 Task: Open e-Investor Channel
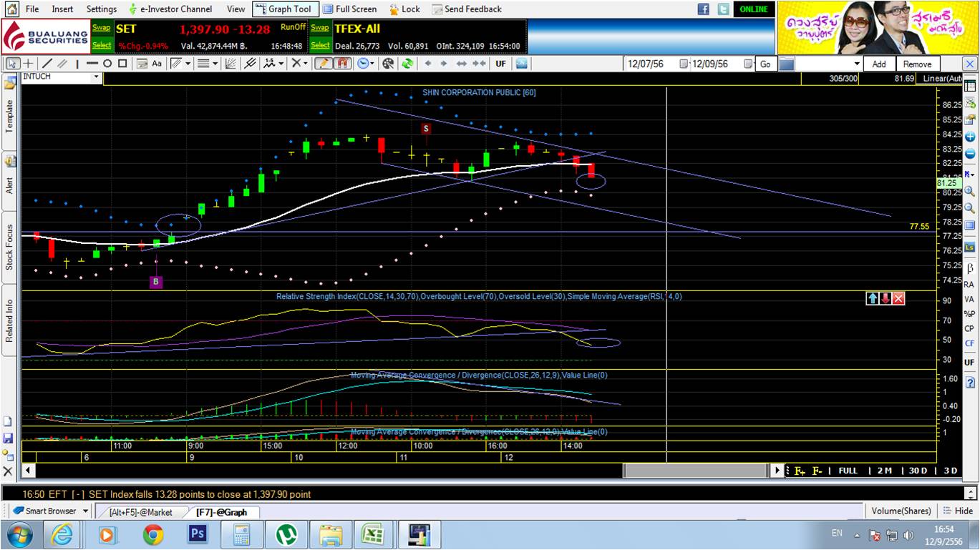tap(170, 9)
